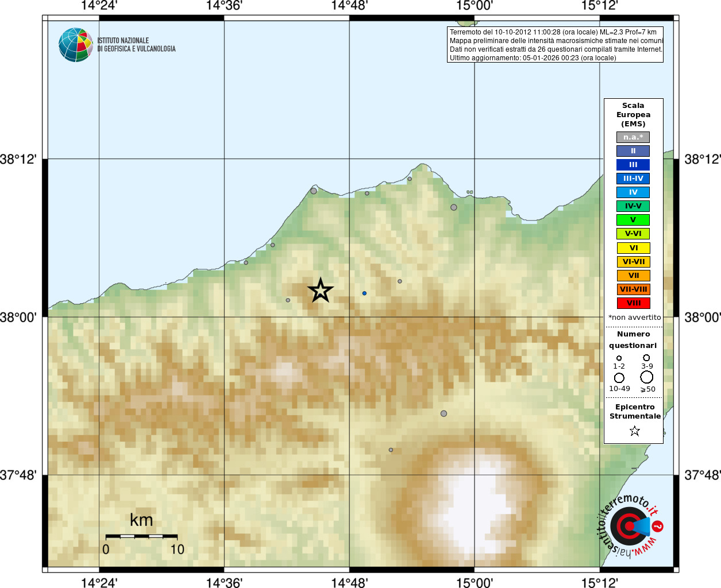Select the blue intensity dot east of epicenter star
The height and width of the screenshot is (588, 721).
[x=364, y=293]
